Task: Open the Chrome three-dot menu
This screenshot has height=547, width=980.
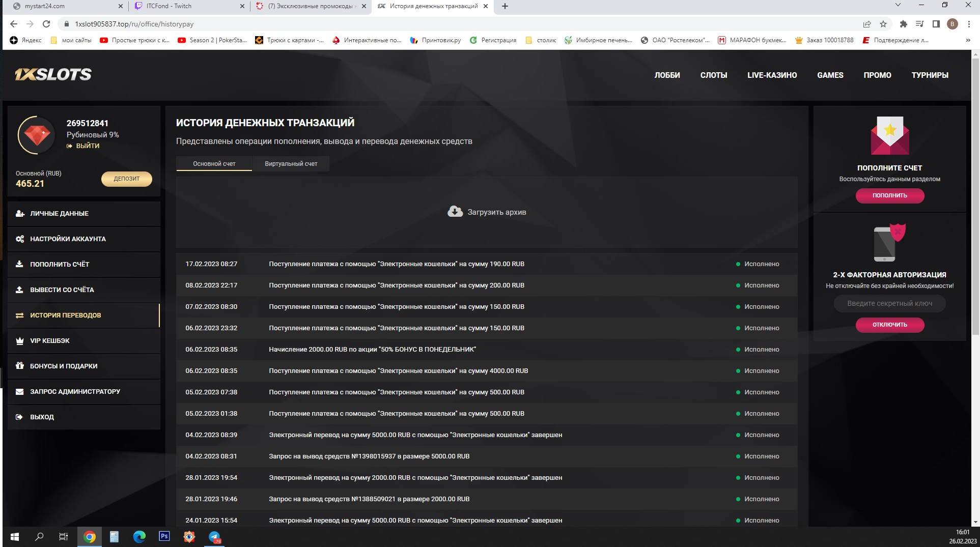Action: (x=969, y=24)
